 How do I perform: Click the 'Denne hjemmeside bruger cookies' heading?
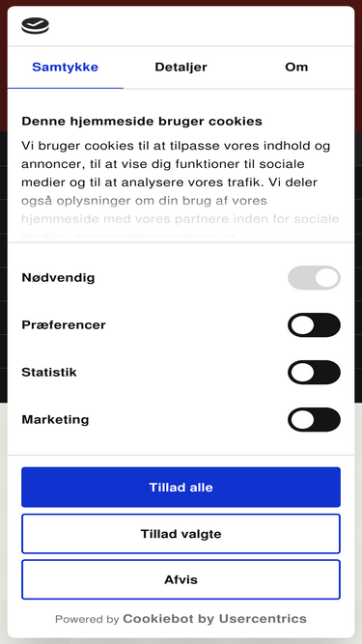click(142, 122)
